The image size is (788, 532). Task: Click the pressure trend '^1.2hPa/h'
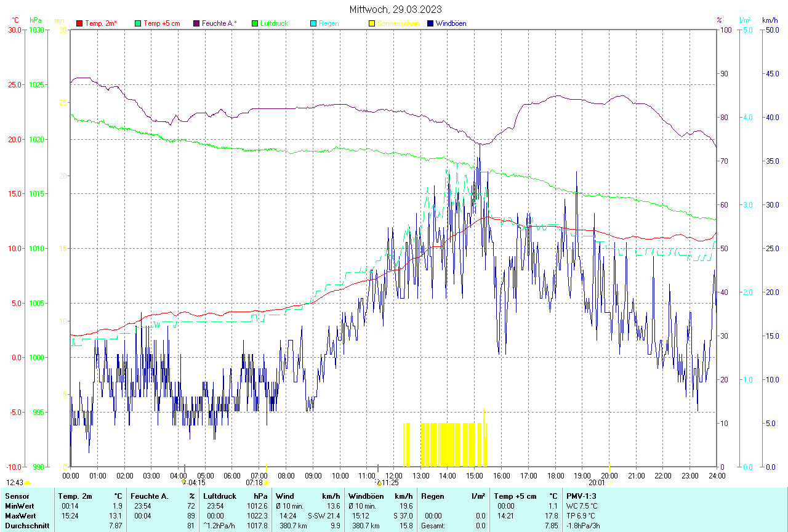[x=220, y=525]
